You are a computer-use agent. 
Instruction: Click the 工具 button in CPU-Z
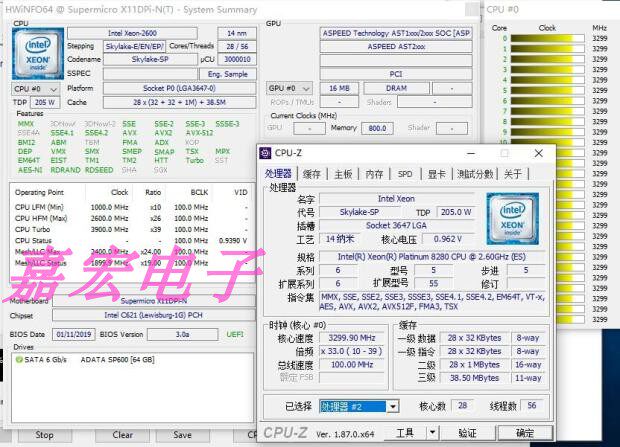405,433
